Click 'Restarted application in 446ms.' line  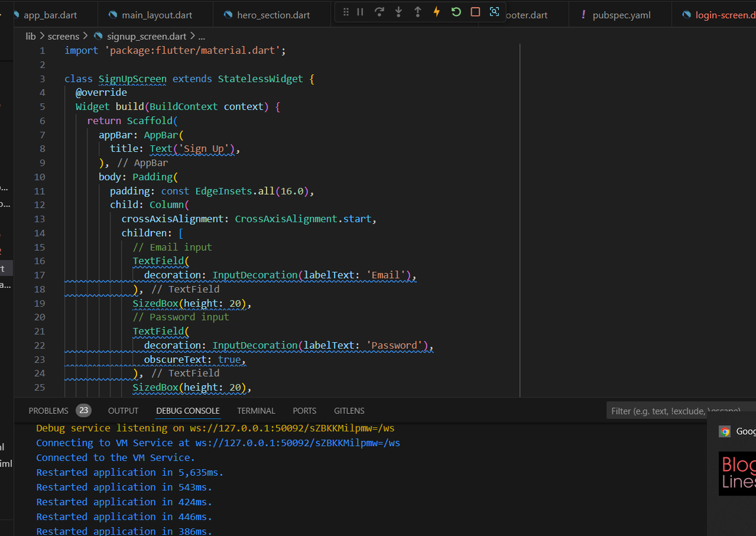click(x=124, y=516)
